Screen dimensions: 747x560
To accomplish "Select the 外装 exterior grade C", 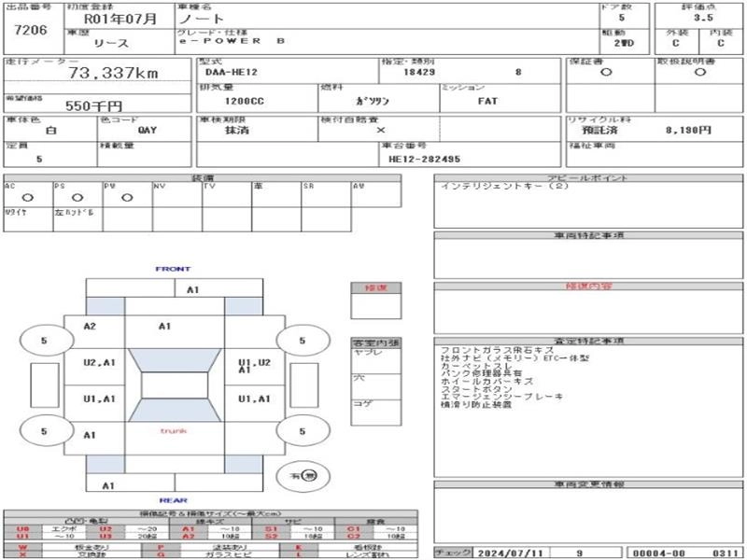I will tap(675, 43).
